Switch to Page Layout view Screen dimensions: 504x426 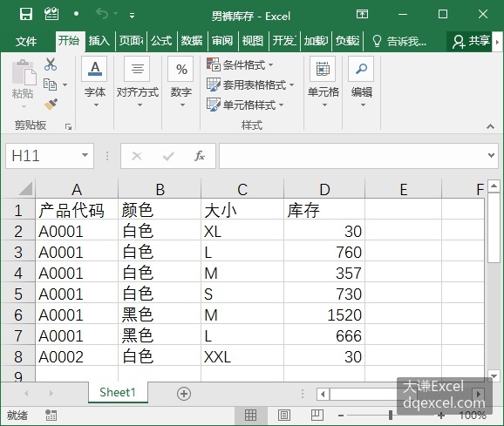point(283,416)
